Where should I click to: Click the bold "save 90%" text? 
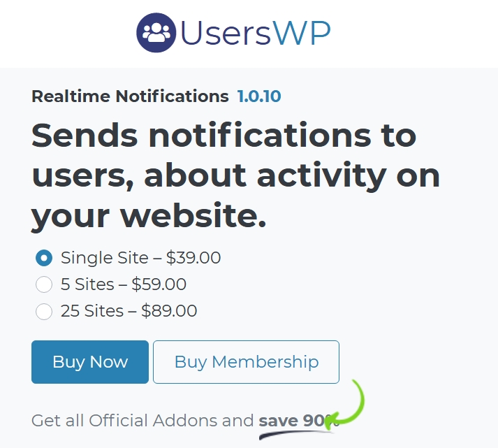299,421
